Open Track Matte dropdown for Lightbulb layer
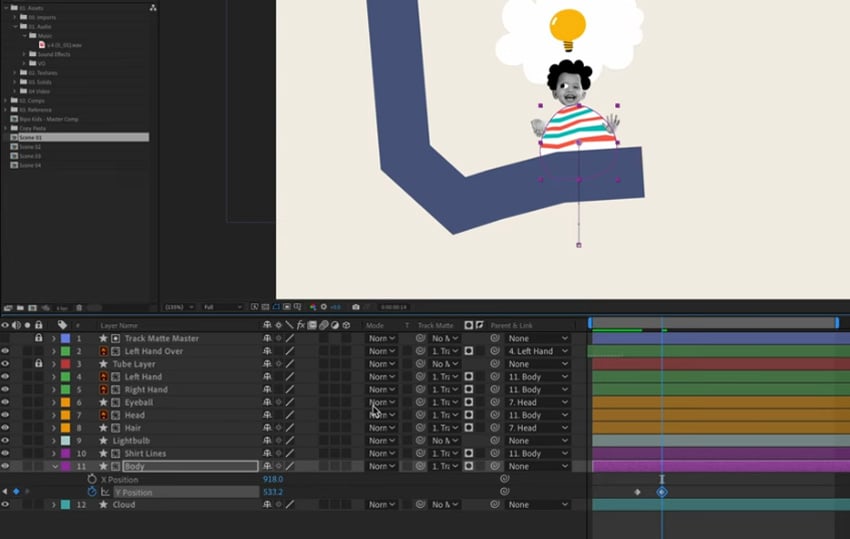The width and height of the screenshot is (850, 539). (446, 440)
